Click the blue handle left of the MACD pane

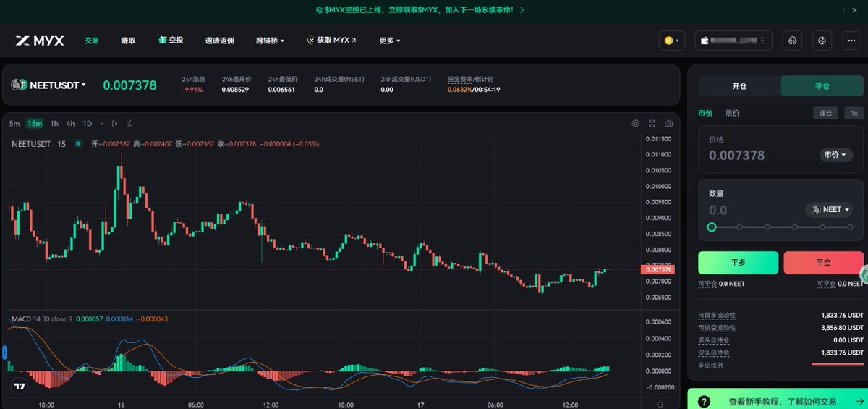click(x=4, y=353)
